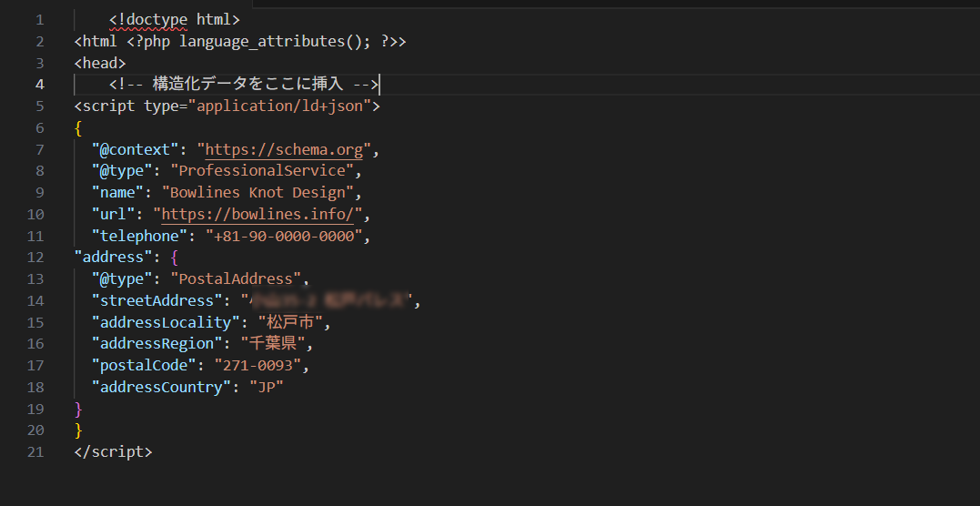
Task: Open the https://bowlines.info/ URL link
Action: pyautogui.click(x=258, y=215)
